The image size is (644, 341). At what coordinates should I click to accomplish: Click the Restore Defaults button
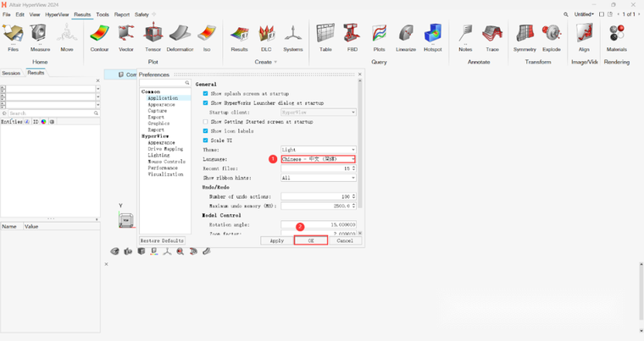pos(162,241)
